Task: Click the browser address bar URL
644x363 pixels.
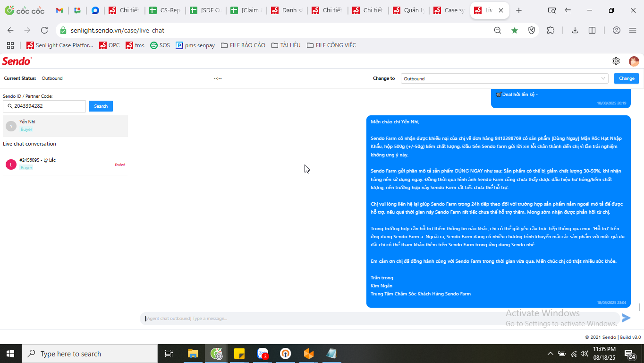Action: [118, 30]
